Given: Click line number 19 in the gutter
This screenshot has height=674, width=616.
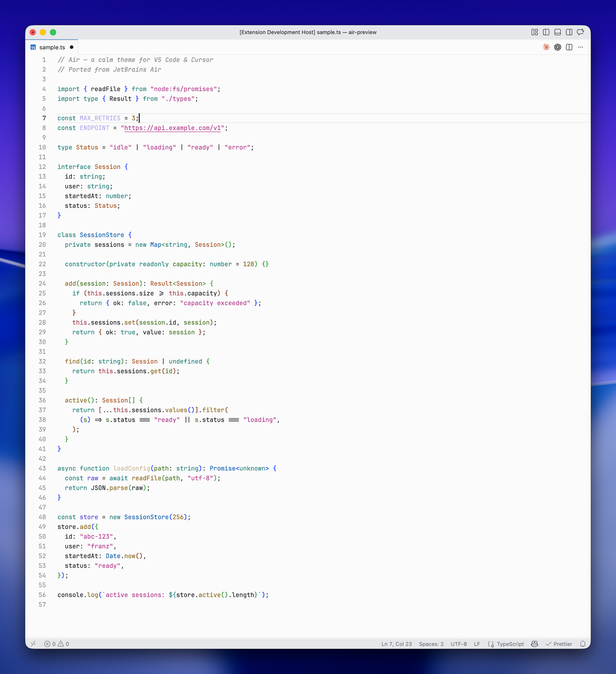Looking at the screenshot, I should pyautogui.click(x=42, y=235).
